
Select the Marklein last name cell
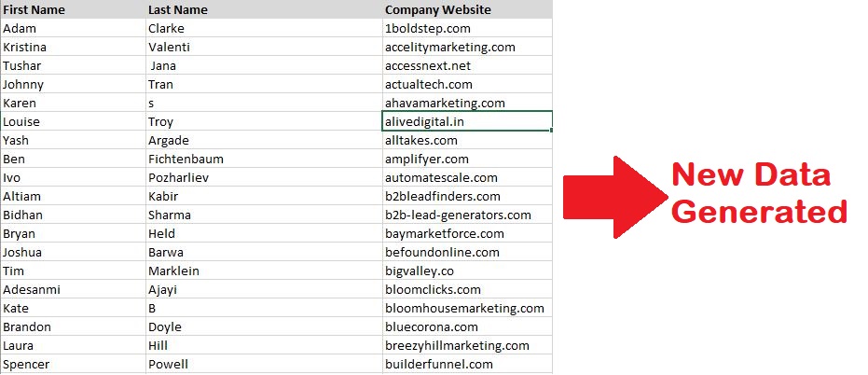[x=264, y=271]
